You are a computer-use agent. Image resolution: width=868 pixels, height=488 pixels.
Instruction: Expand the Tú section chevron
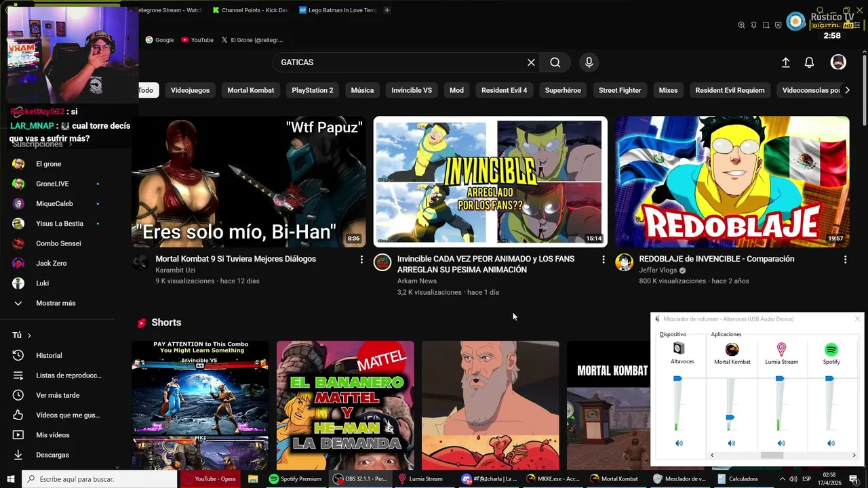coord(29,335)
